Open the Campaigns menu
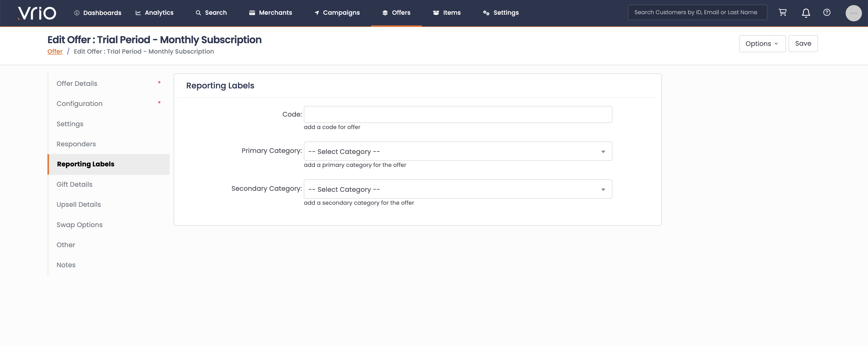This screenshot has width=868, height=346. pyautogui.click(x=337, y=13)
